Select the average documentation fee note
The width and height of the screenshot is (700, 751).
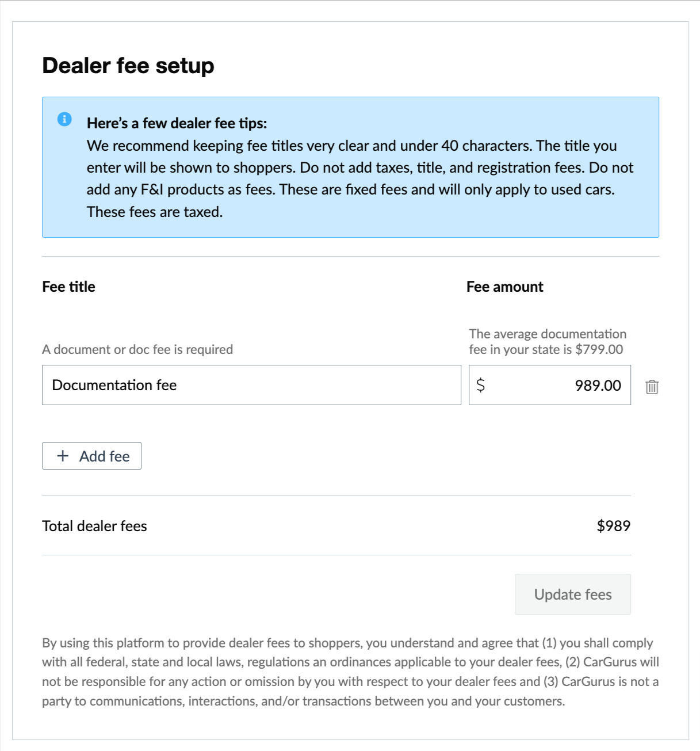(547, 341)
